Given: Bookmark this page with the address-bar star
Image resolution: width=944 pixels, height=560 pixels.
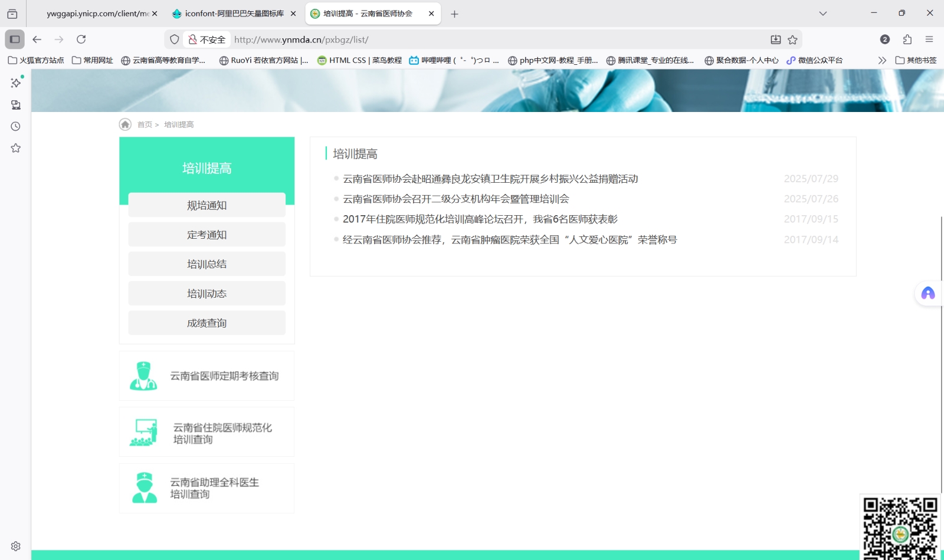Looking at the screenshot, I should tap(794, 39).
